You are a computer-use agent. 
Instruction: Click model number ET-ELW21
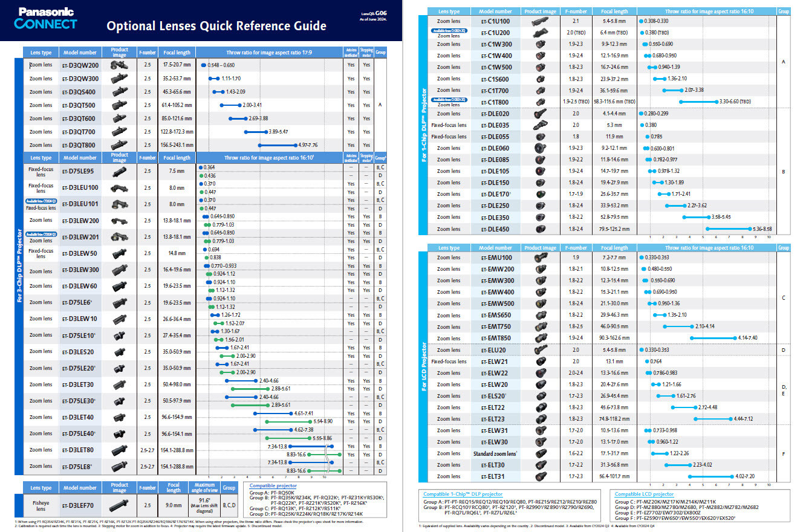494,362
